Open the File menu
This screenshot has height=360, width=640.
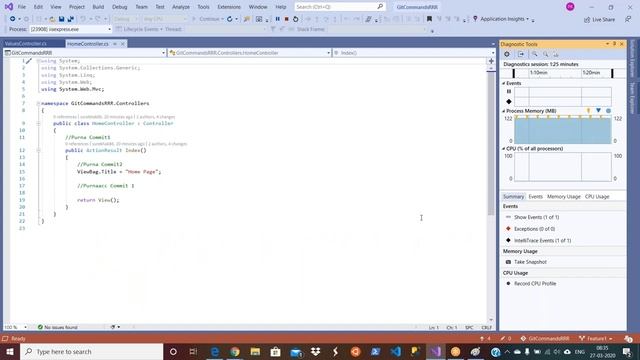tap(22, 7)
